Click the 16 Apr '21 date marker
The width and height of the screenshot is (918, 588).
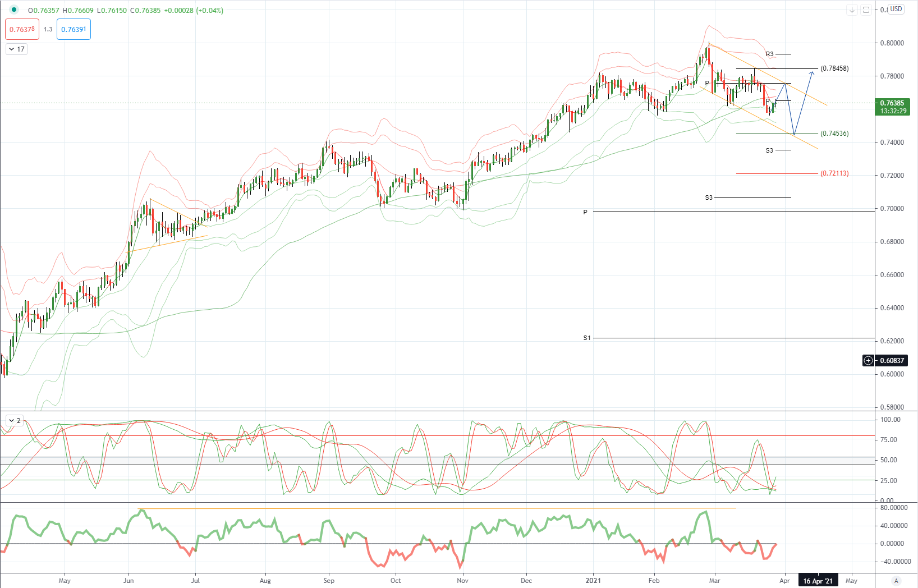818,581
